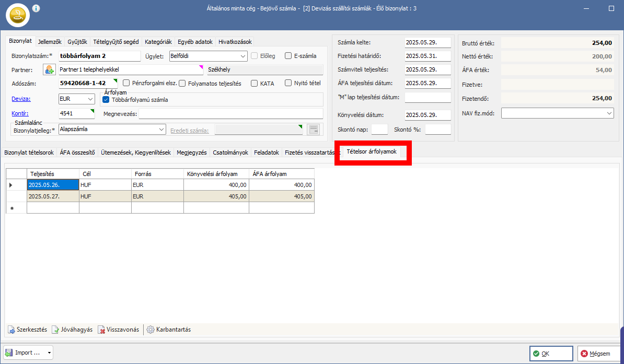Confirm with the OK button
Viewport: 624px width, 364px height.
point(551,353)
